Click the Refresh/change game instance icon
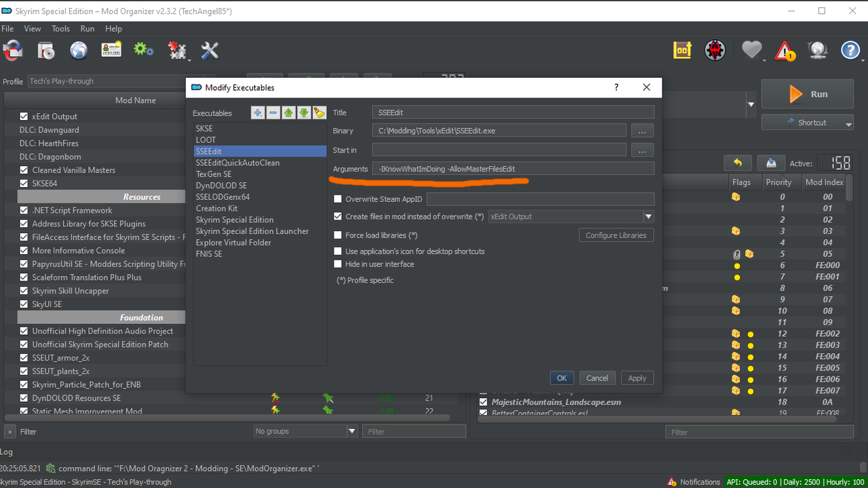This screenshot has width=868, height=488. (13, 50)
